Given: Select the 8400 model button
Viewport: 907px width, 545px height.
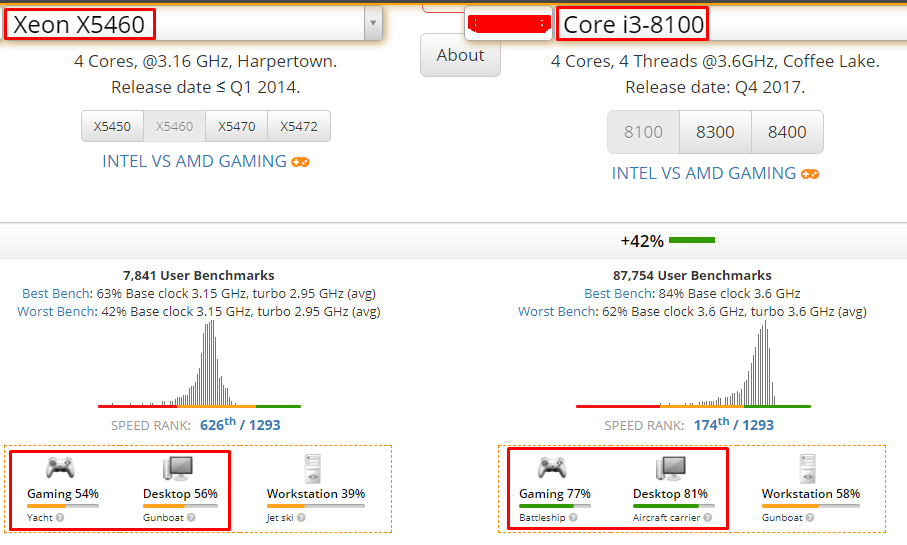Looking at the screenshot, I should pyautogui.click(x=787, y=132).
